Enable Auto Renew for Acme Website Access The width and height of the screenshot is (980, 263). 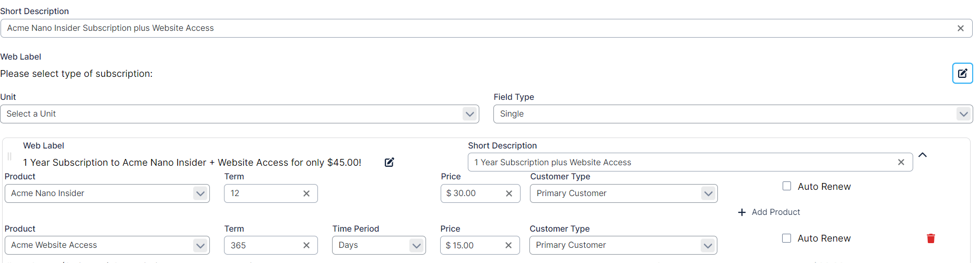coord(786,238)
